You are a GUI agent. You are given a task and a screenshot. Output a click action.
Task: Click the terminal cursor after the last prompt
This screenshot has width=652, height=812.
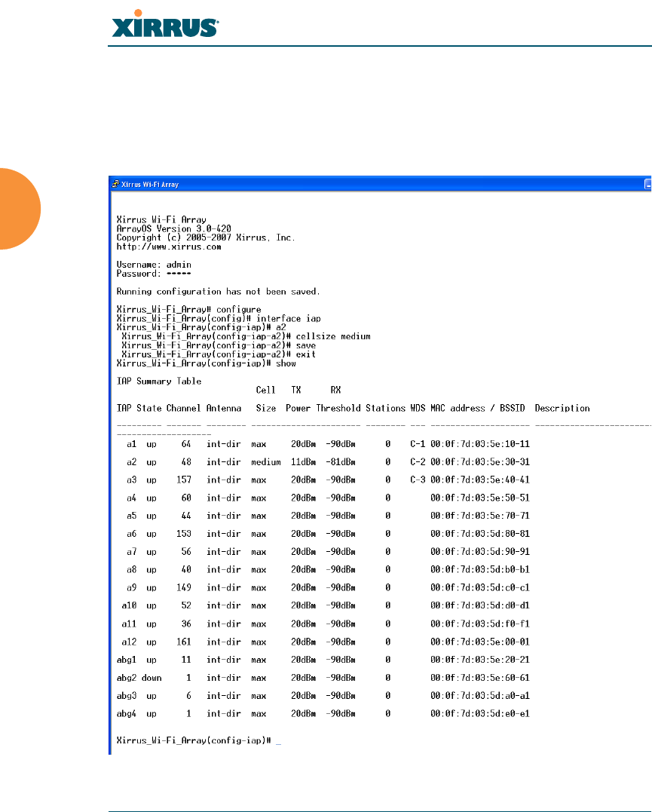[279, 743]
